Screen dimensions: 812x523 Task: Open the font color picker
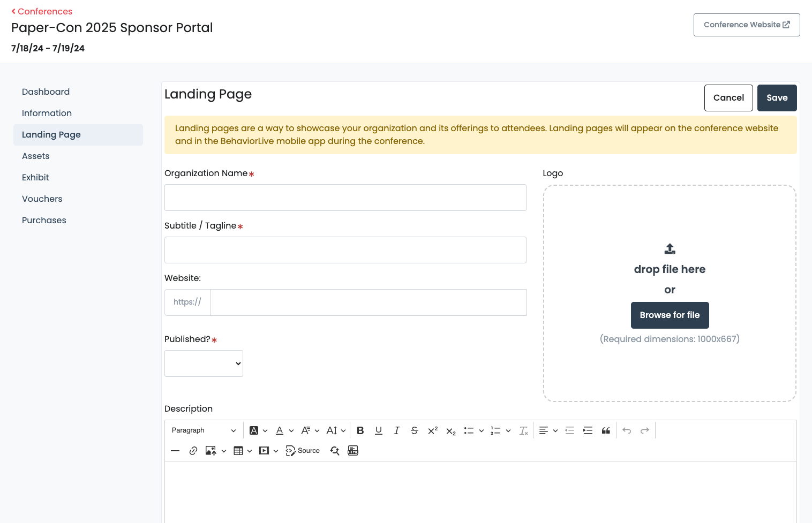tap(279, 430)
